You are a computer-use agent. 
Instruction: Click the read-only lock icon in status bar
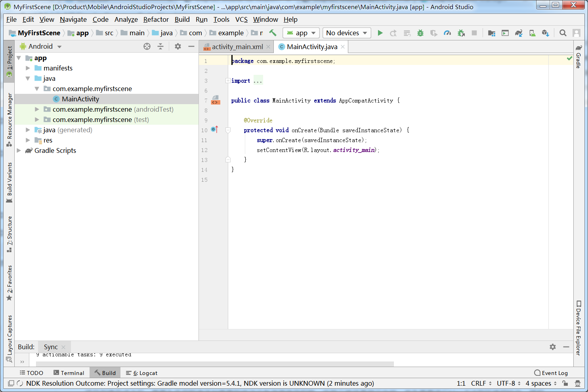pyautogui.click(x=565, y=383)
